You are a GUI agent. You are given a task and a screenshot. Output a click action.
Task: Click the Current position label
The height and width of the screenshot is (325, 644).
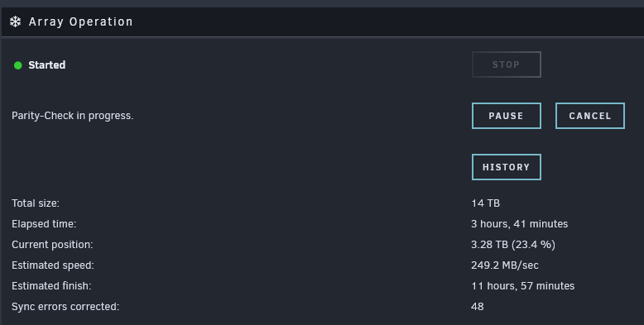[x=52, y=245]
